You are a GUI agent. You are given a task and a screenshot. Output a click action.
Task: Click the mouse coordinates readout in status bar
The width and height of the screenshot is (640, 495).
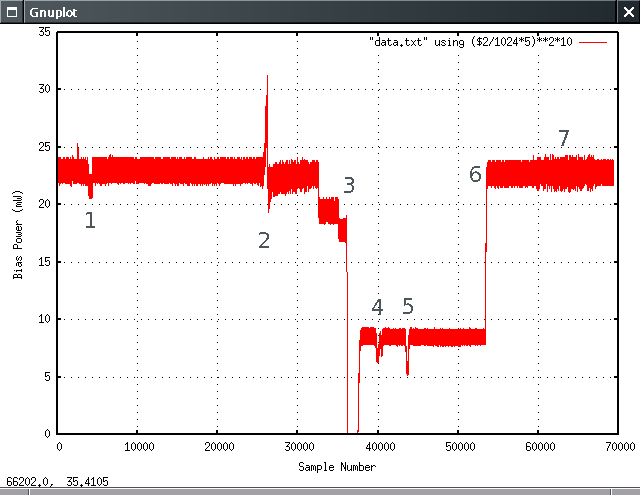(57, 482)
